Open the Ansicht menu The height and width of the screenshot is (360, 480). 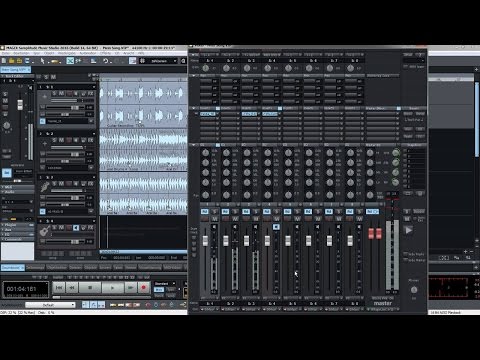click(128, 53)
